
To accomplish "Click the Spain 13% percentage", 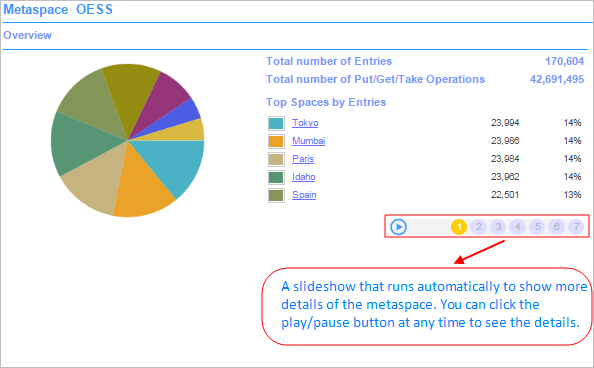I will pos(572,195).
